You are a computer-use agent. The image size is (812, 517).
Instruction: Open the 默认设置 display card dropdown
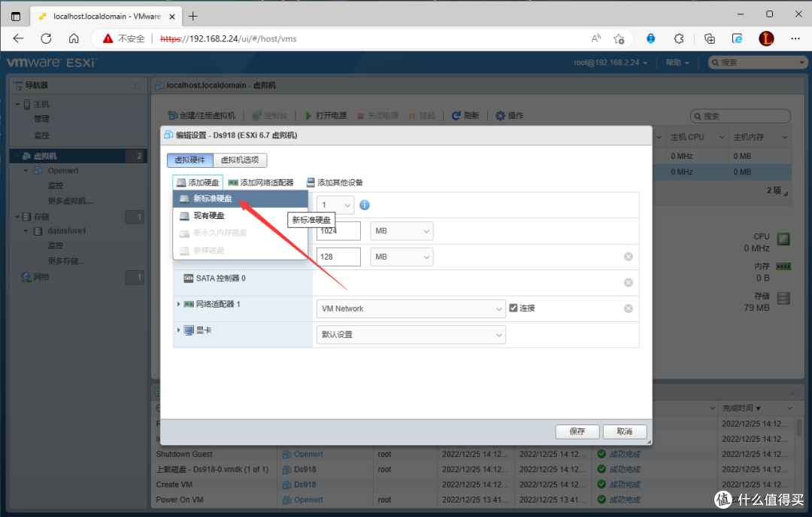(411, 334)
